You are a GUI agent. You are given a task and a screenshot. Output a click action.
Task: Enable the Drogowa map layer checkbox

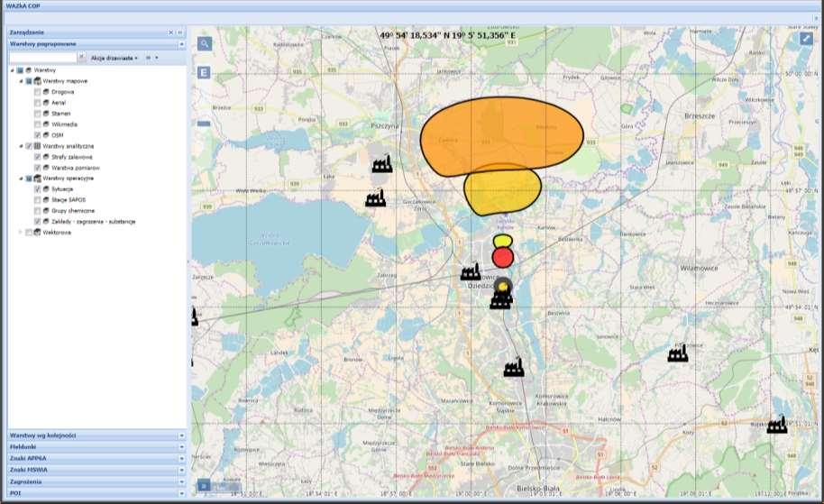pos(37,92)
